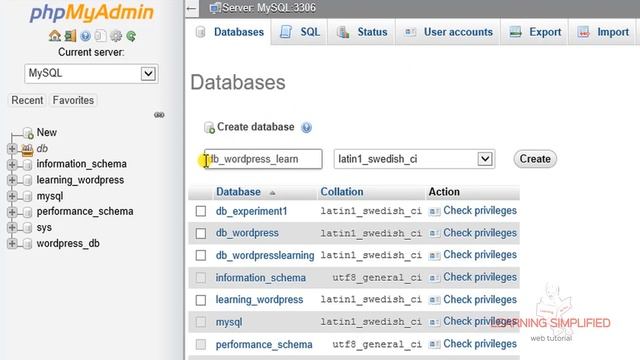Check the db_experiment1 checkbox
640x360 pixels.
point(201,211)
